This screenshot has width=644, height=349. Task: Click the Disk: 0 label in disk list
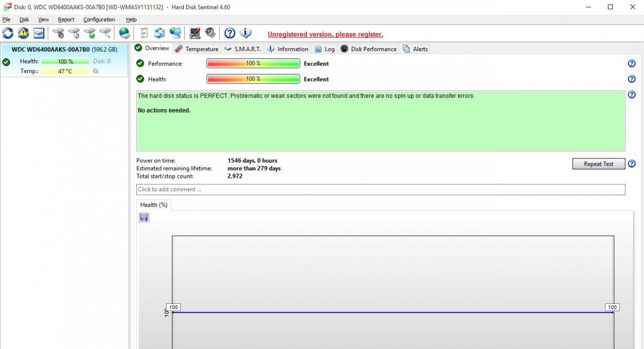click(x=102, y=61)
